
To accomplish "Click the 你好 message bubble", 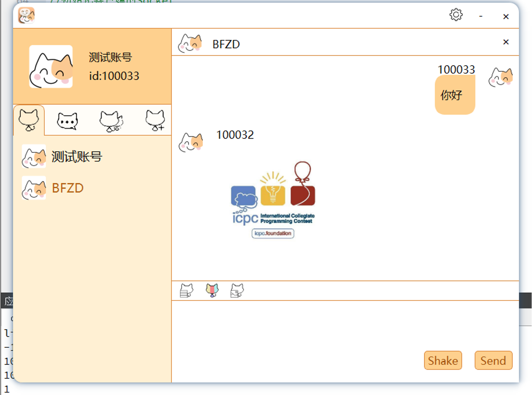I will coord(455,95).
